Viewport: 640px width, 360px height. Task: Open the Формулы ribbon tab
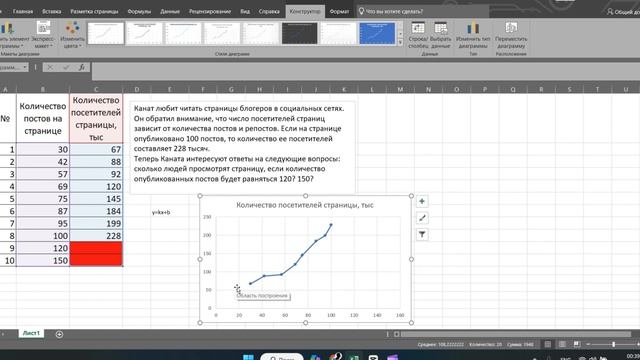pos(139,11)
